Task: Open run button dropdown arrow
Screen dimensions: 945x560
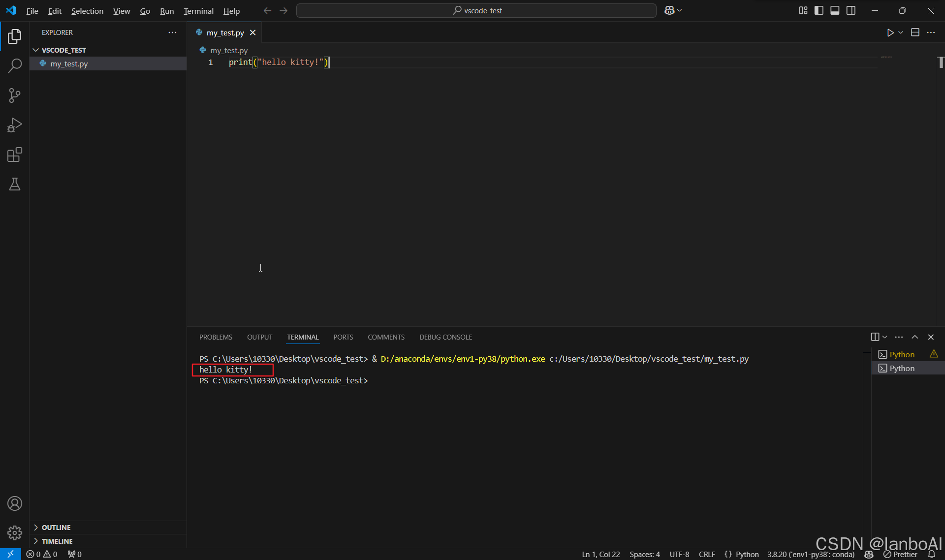Action: coord(901,32)
